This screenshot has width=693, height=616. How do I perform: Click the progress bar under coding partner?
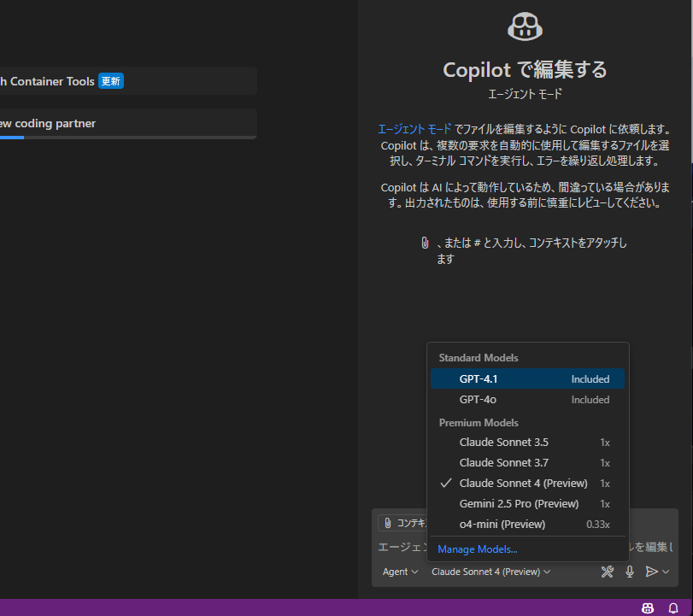pyautogui.click(x=128, y=138)
